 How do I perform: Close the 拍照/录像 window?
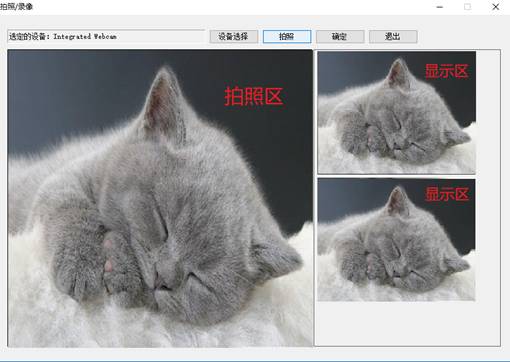point(496,7)
